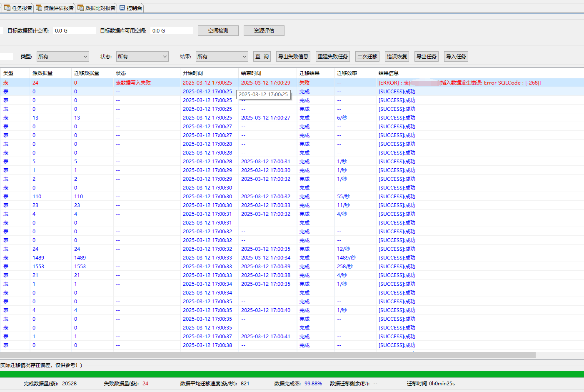Import tasks using 导入任务
Viewport: 584px width, 392px height.
click(455, 56)
